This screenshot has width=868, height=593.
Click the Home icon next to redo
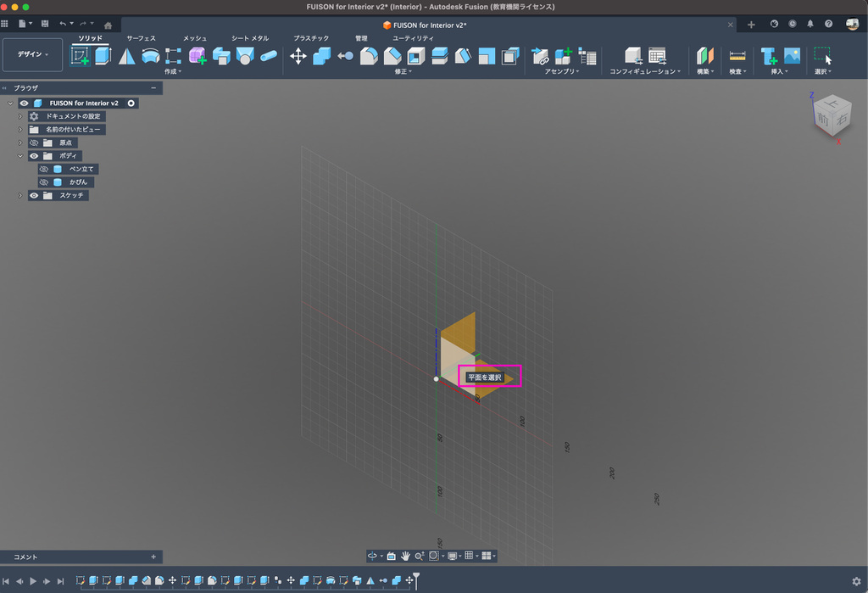pos(108,25)
